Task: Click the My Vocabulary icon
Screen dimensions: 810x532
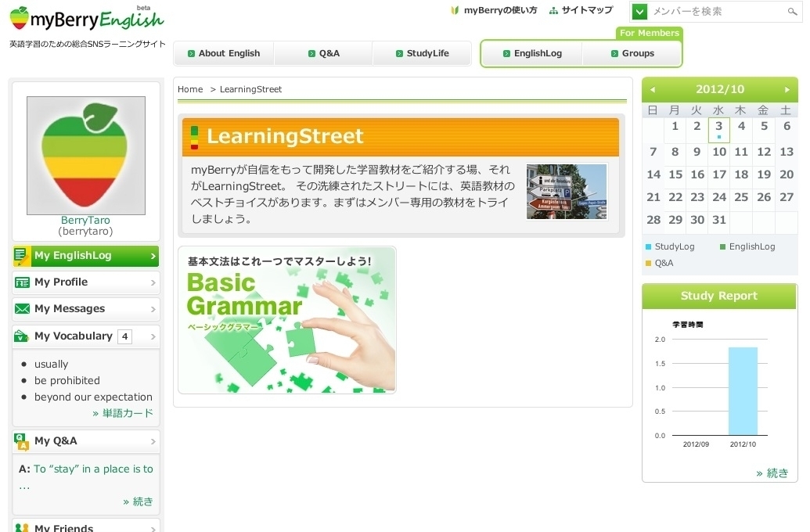Action: [x=21, y=336]
